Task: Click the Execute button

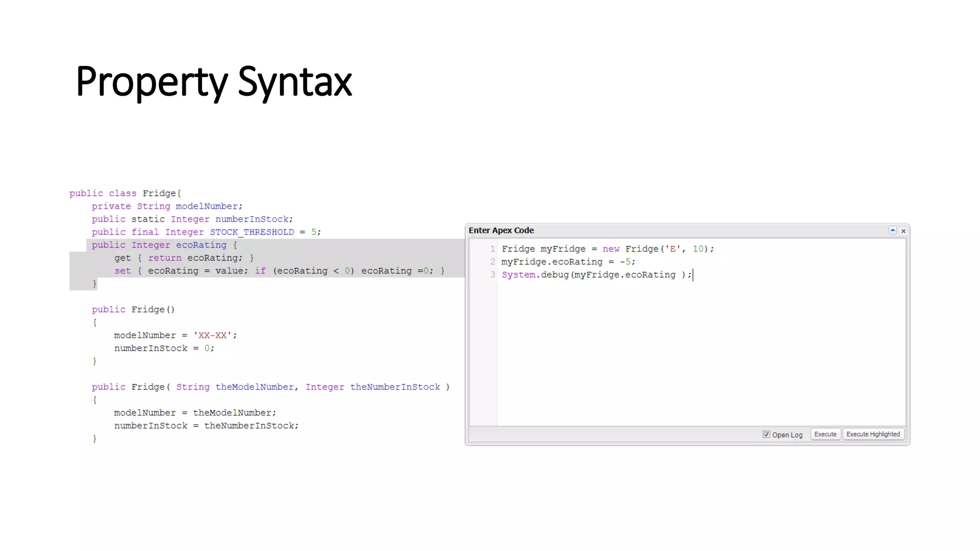Action: (x=825, y=434)
